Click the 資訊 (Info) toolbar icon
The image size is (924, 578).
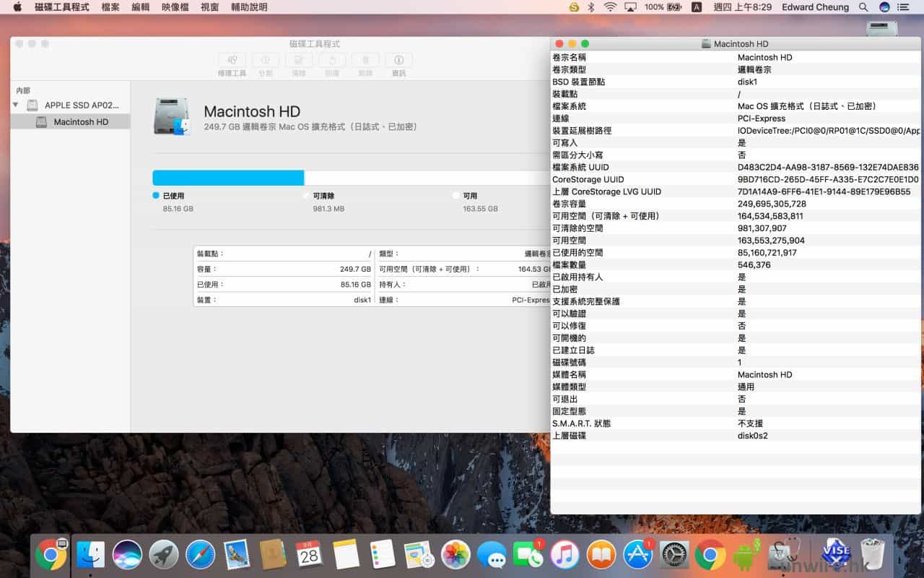tap(398, 61)
